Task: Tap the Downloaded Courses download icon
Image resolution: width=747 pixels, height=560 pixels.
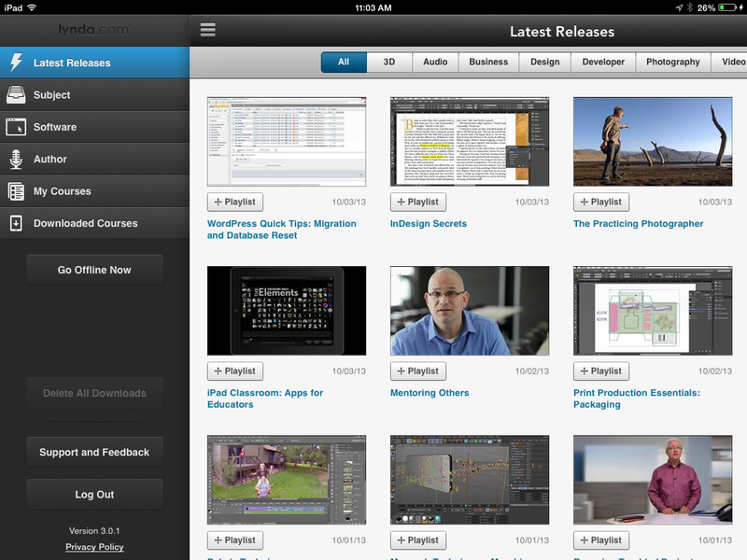Action: coord(16,223)
